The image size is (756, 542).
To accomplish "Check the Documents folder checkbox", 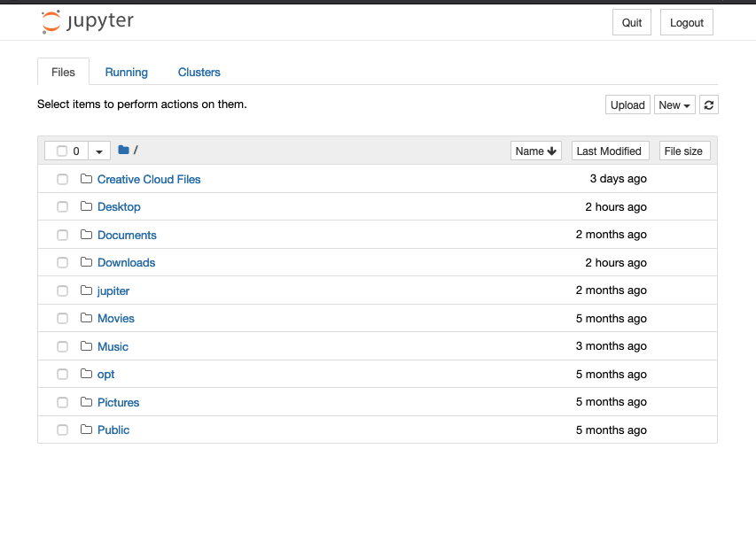I will (62, 235).
